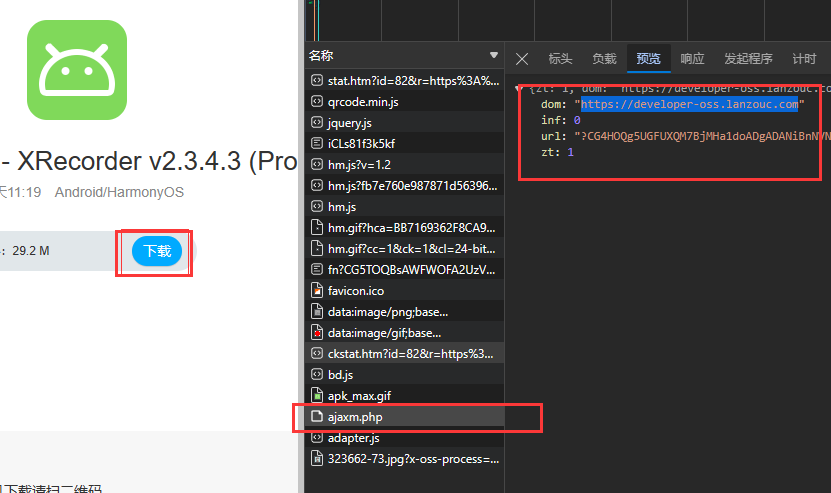The height and width of the screenshot is (493, 831).
Task: Select the jquery.js request
Action: (x=405, y=123)
